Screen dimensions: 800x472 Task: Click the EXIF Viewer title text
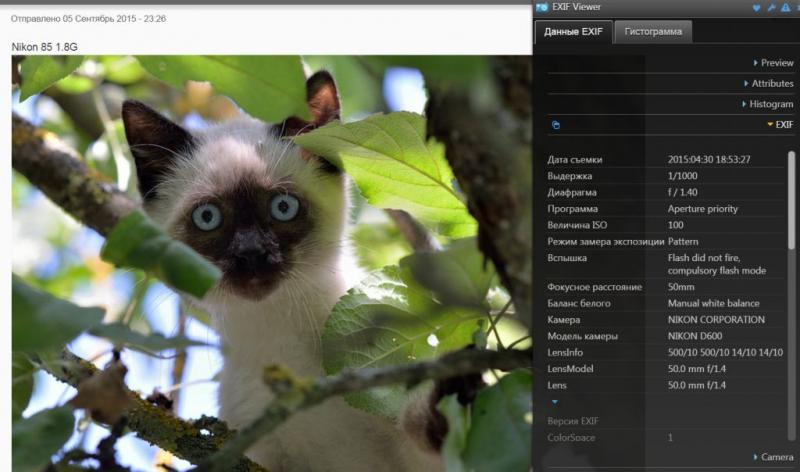point(576,7)
